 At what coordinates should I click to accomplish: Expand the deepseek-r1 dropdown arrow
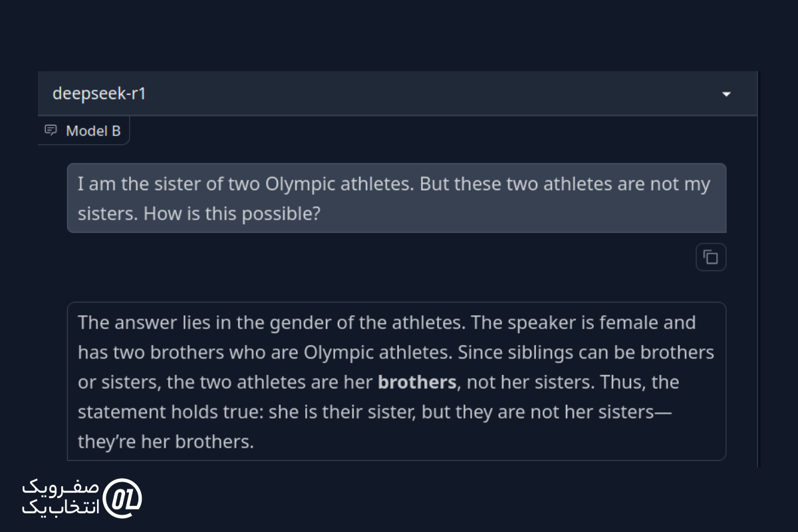[726, 94]
